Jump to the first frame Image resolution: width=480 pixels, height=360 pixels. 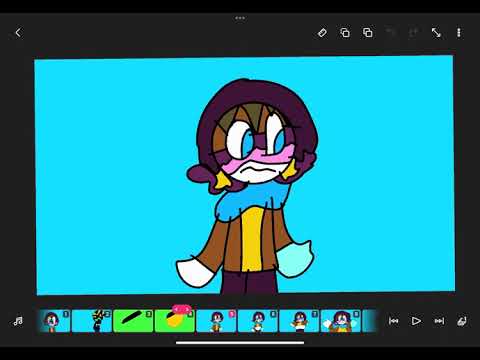pos(394,321)
